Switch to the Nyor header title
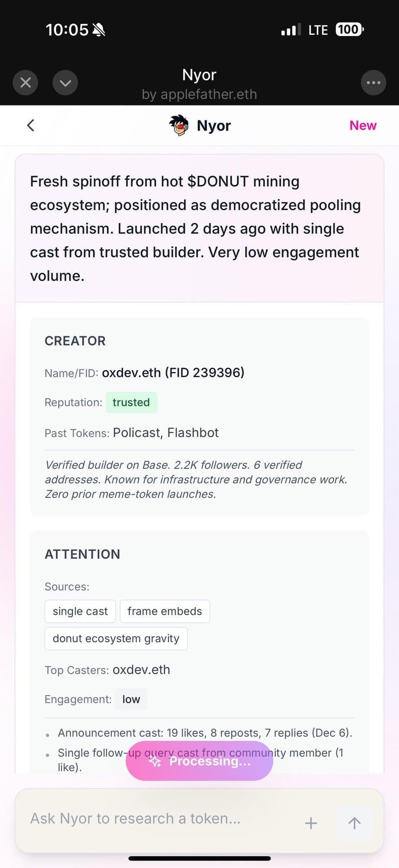The image size is (399, 868). [213, 125]
